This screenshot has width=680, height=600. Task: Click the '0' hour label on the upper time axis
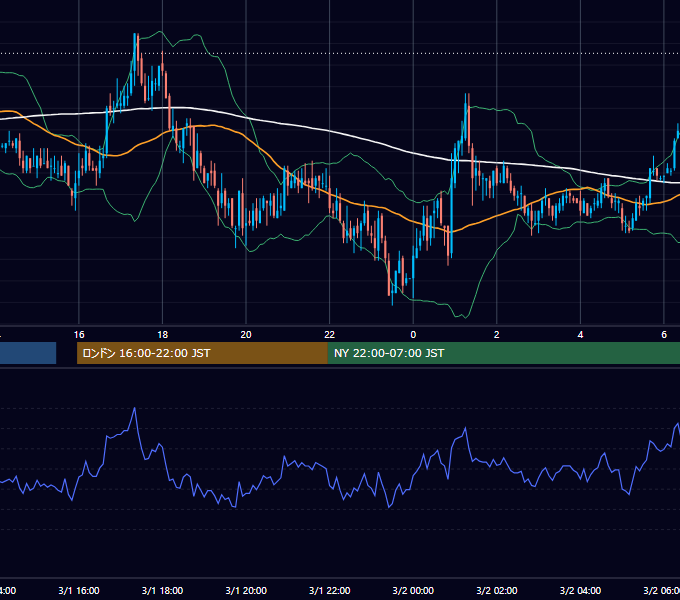click(413, 335)
